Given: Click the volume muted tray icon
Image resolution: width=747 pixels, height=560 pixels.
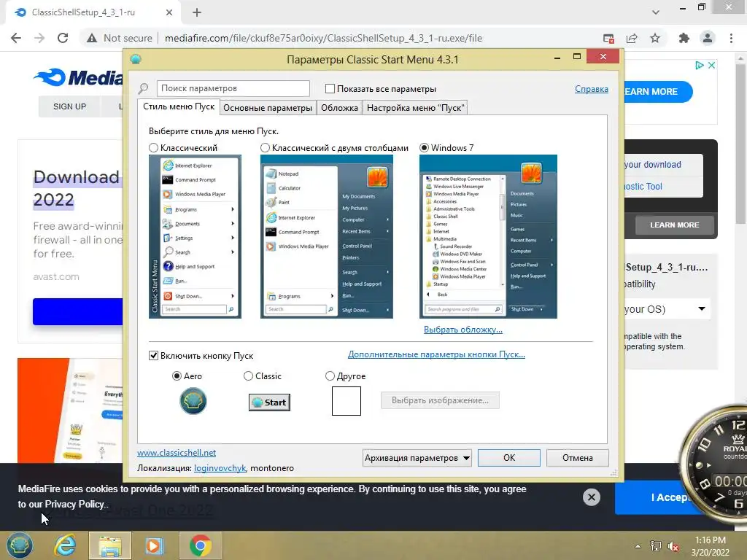Looking at the screenshot, I should point(673,546).
